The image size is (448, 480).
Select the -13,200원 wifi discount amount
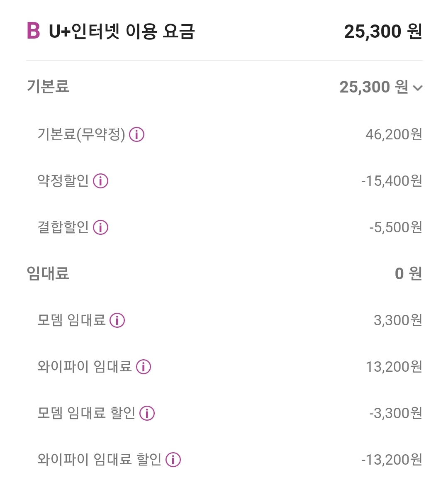pos(392,460)
